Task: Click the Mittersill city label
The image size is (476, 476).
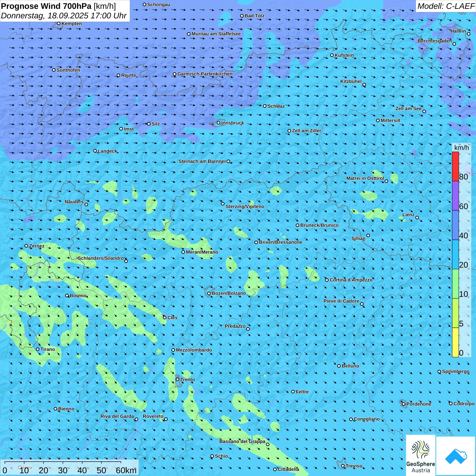Action: point(390,120)
